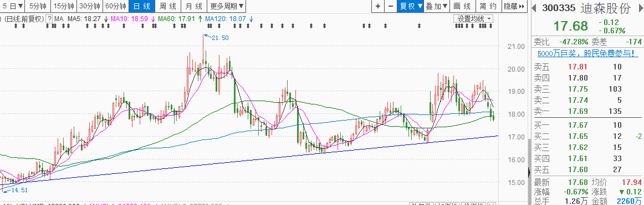Switch to the 60分钟 period
This screenshot has height=205, width=644.
point(116,6)
